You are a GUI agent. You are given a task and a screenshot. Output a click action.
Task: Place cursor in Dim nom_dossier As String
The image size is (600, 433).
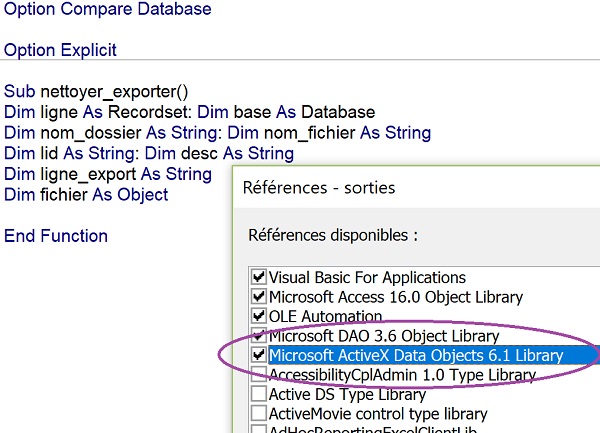tap(110, 133)
